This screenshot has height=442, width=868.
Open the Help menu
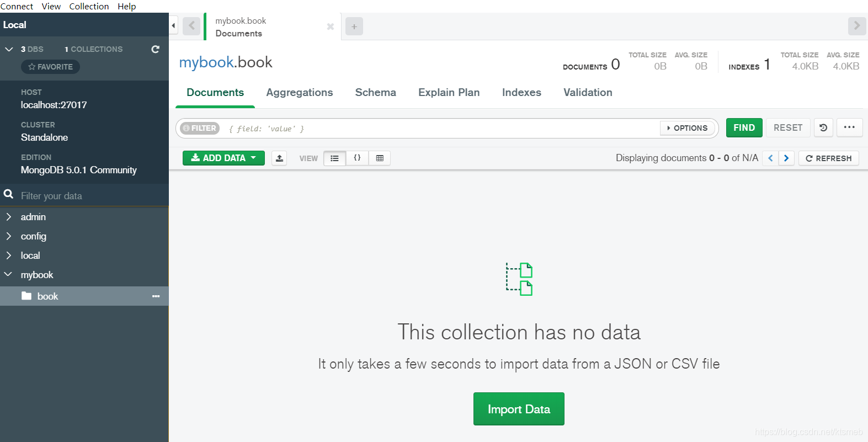tap(126, 6)
